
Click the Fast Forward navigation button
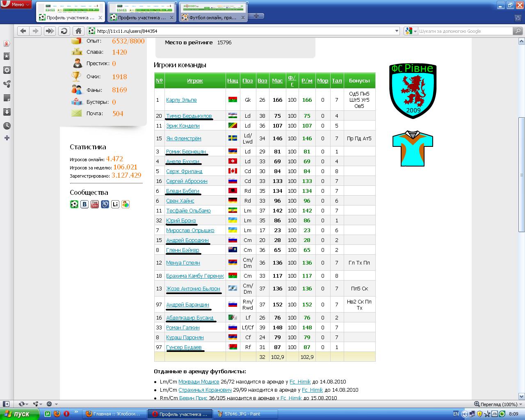point(50,31)
